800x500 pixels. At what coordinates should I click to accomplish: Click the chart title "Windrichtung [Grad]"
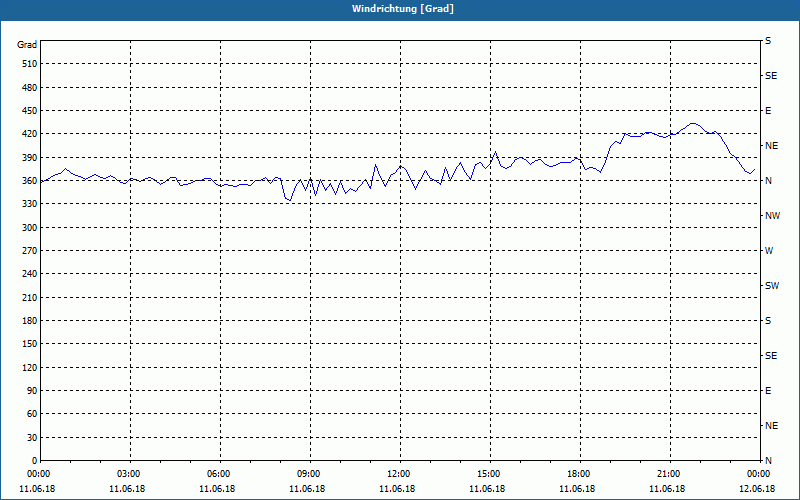403,9
